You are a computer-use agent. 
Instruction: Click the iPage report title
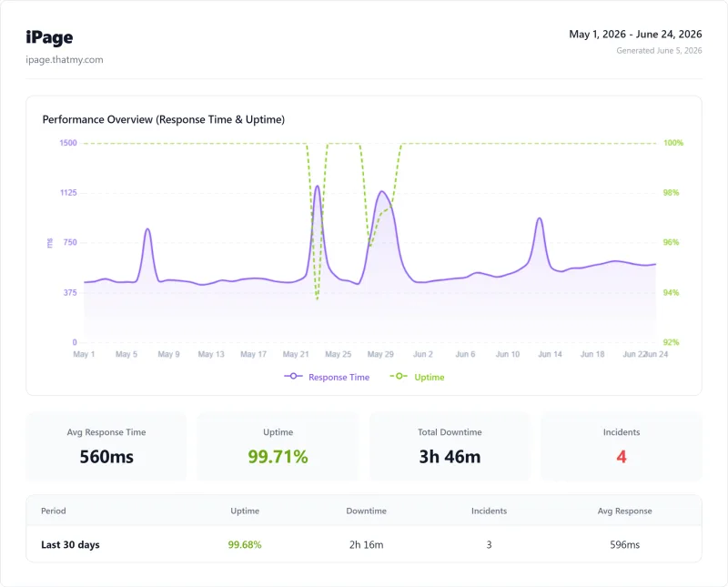tap(49, 37)
